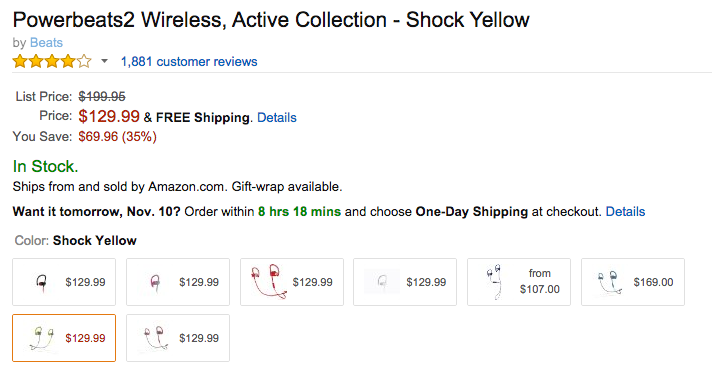Screen dimensions: 712x366
Task: Click the selected Shock Yellow swatch
Action: point(64,338)
